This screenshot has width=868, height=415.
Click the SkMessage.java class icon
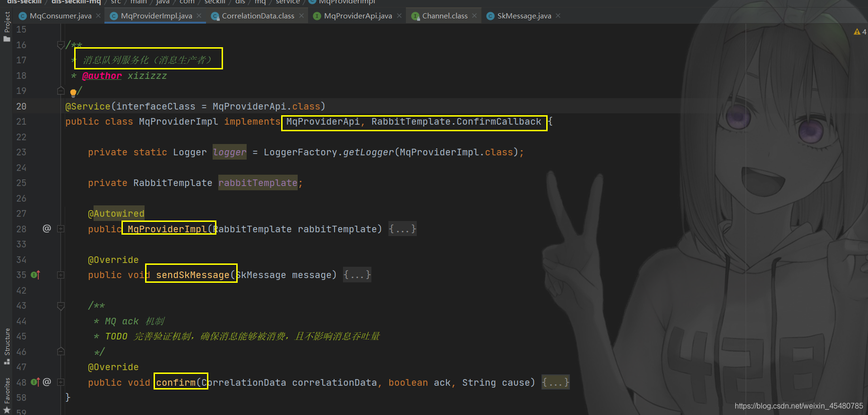(x=490, y=16)
